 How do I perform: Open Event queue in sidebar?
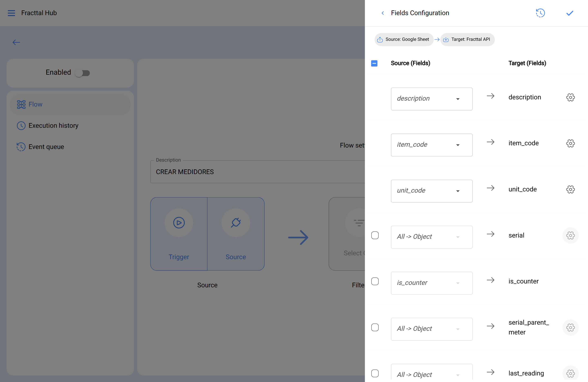coord(46,147)
